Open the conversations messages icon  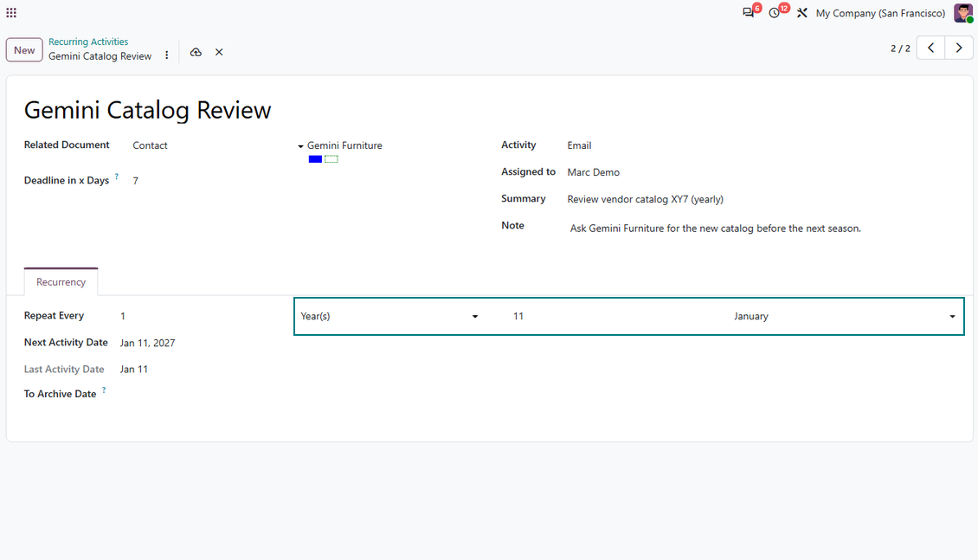pyautogui.click(x=749, y=12)
